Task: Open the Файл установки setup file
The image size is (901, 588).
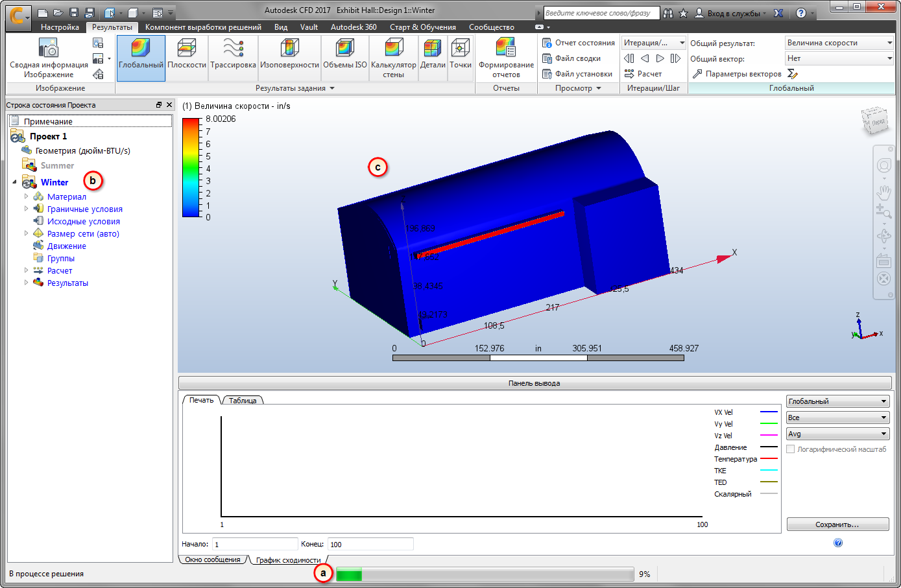Action: [577, 74]
